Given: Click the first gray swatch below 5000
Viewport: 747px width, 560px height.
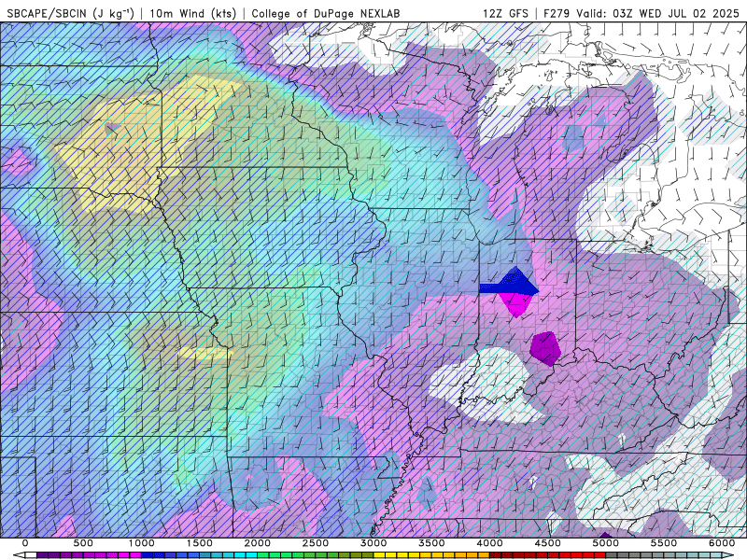Looking at the screenshot, I should pos(612,555).
